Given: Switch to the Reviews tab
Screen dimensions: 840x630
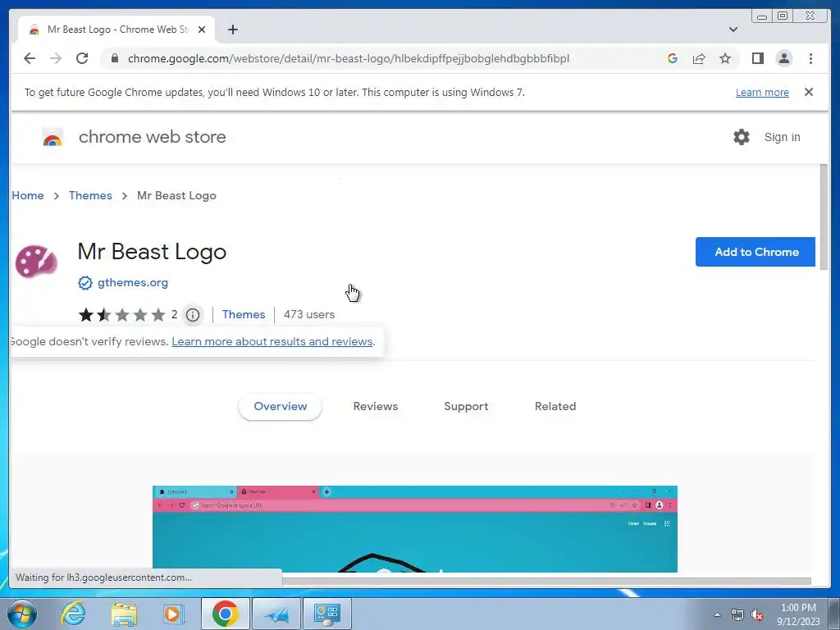Looking at the screenshot, I should click(375, 407).
